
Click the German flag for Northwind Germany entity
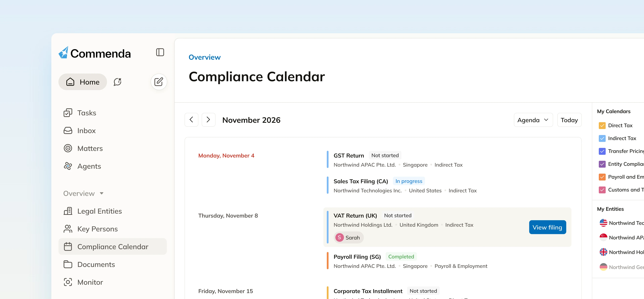pyautogui.click(x=603, y=267)
